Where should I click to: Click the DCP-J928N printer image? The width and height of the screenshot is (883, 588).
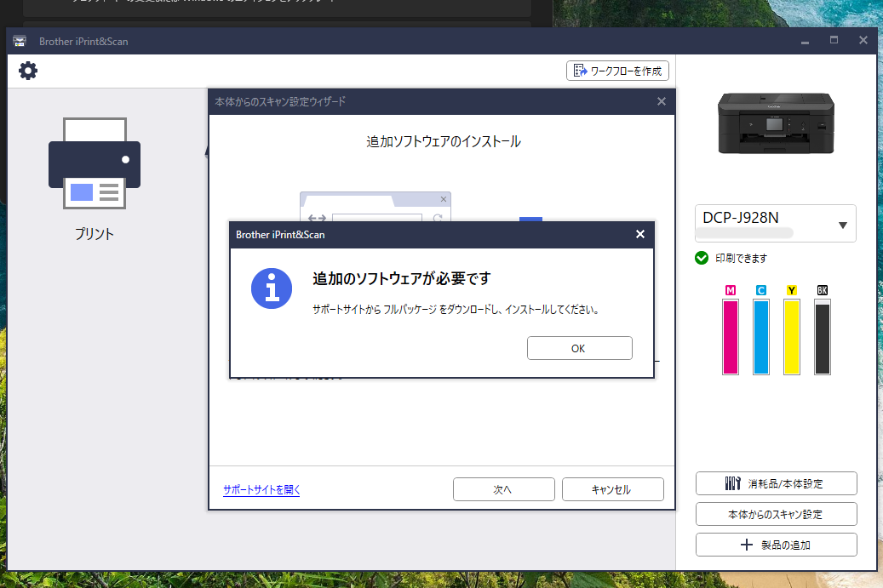click(776, 123)
